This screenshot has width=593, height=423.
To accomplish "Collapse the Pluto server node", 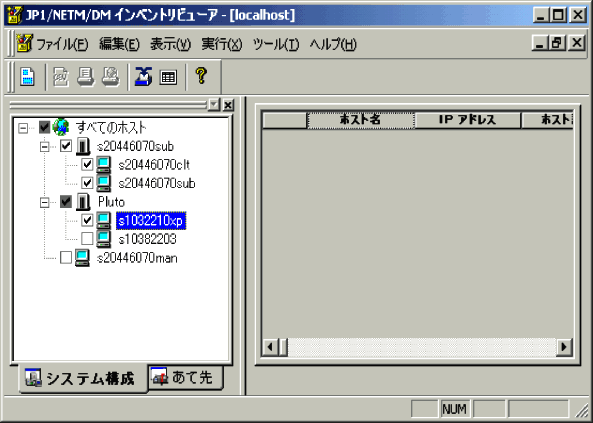I will coord(45,202).
